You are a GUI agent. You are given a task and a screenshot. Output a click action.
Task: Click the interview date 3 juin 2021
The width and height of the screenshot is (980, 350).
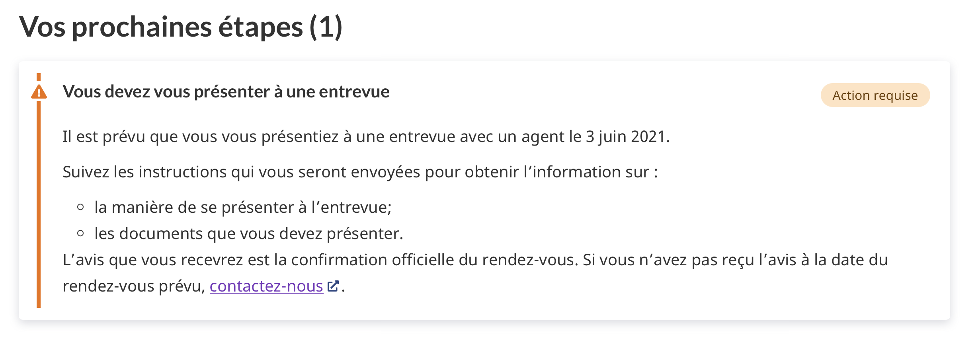pyautogui.click(x=627, y=137)
